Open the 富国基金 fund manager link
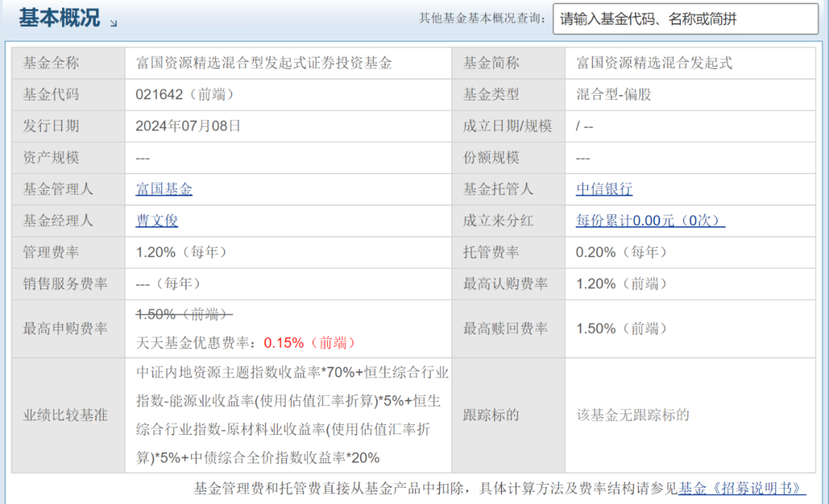Screen dimensions: 829x504 point(164,189)
